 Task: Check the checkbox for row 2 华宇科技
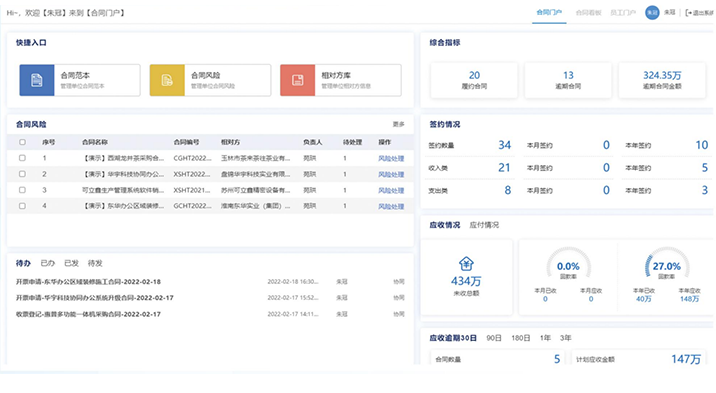click(22, 174)
